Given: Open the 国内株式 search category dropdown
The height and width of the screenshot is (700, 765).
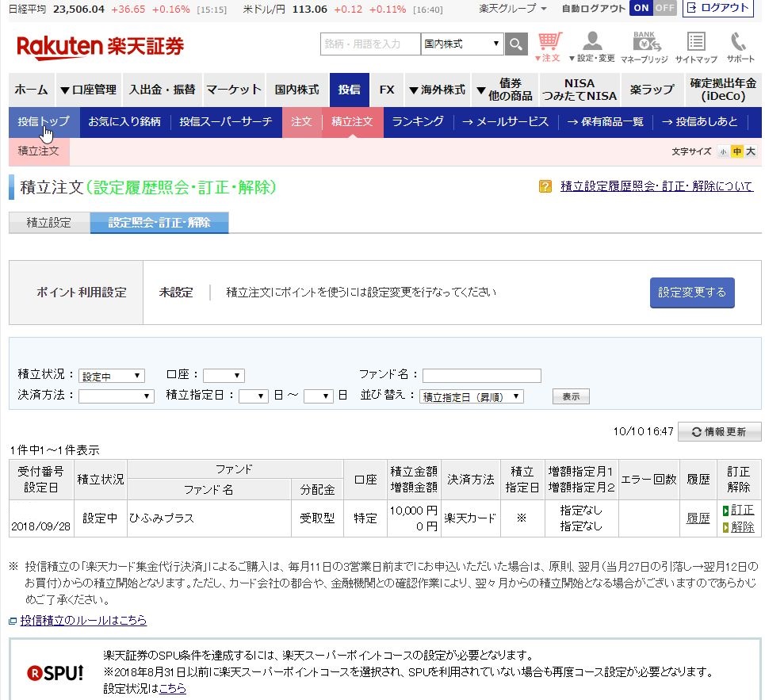Looking at the screenshot, I should pyautogui.click(x=462, y=44).
